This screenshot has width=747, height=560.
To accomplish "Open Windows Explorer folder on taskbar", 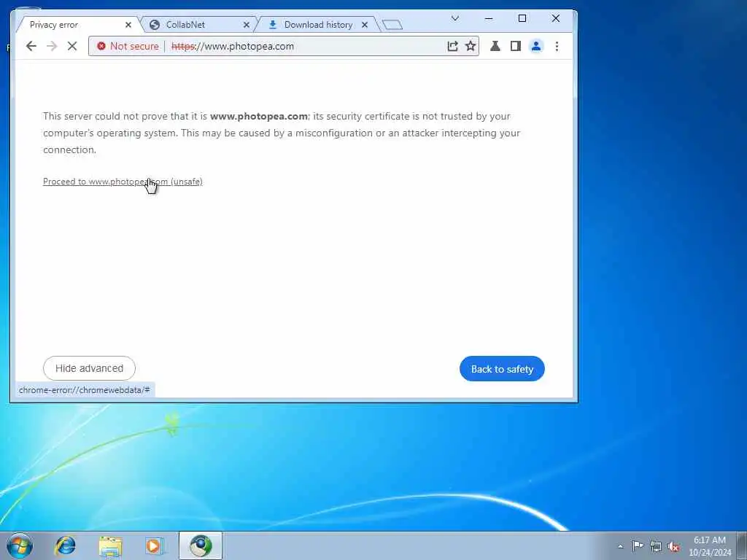I will (111, 545).
